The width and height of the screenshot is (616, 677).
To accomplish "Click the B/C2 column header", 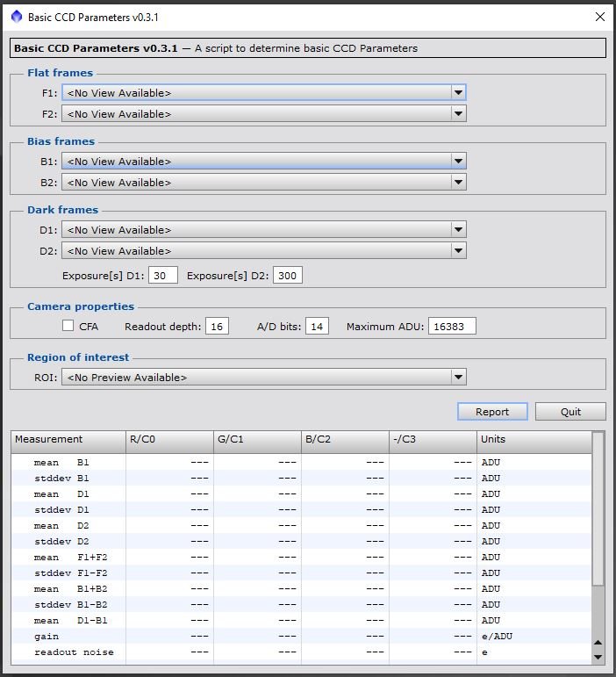I will (345, 442).
